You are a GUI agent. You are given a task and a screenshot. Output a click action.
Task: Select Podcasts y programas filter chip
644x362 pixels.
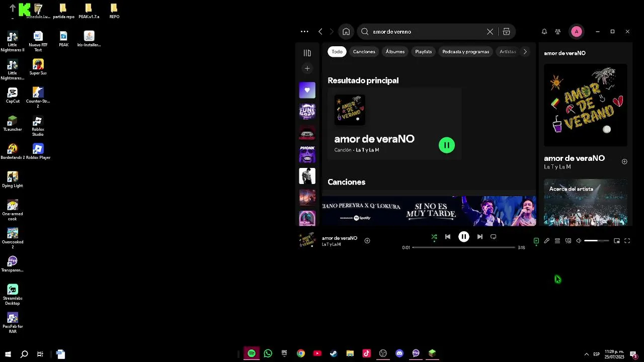tap(466, 52)
